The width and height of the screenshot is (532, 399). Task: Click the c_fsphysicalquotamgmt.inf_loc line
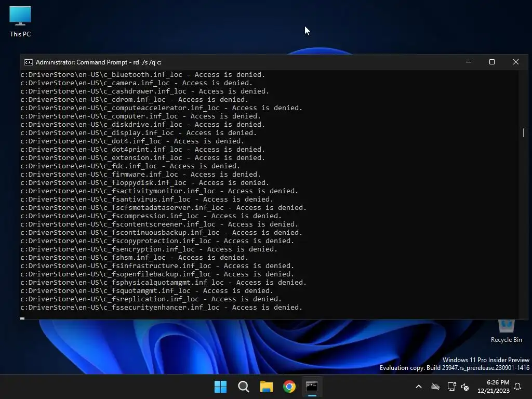163,282
